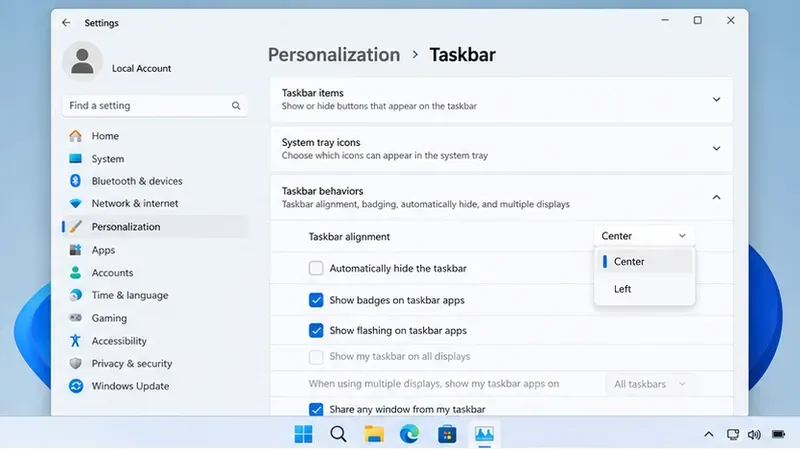Click in the Find a setting field

(x=155, y=106)
